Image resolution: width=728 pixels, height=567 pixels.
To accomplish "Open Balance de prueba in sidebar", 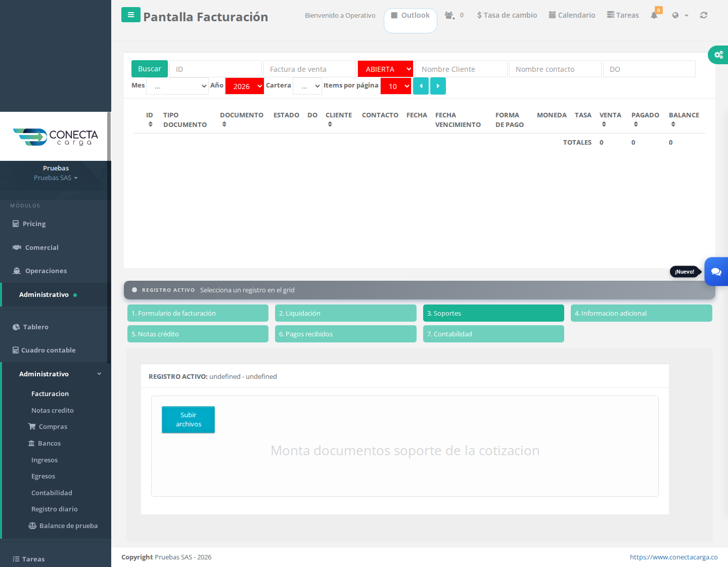I will pos(63,526).
